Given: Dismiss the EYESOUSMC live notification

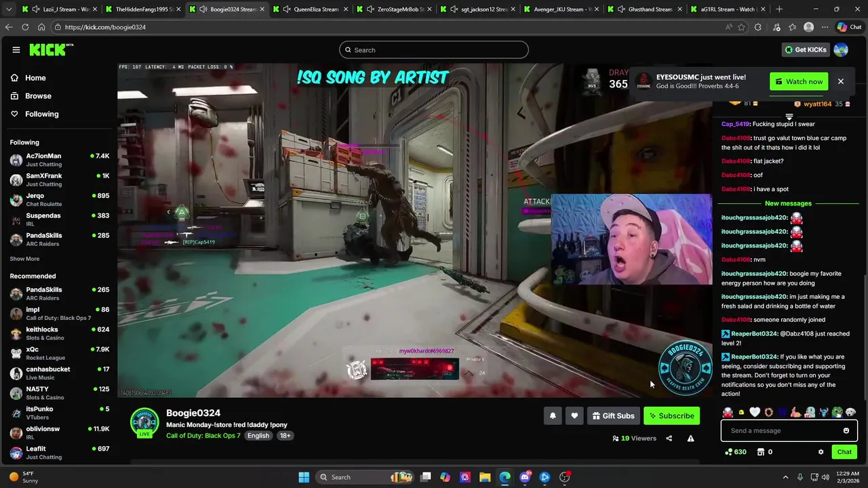Looking at the screenshot, I should tap(840, 81).
